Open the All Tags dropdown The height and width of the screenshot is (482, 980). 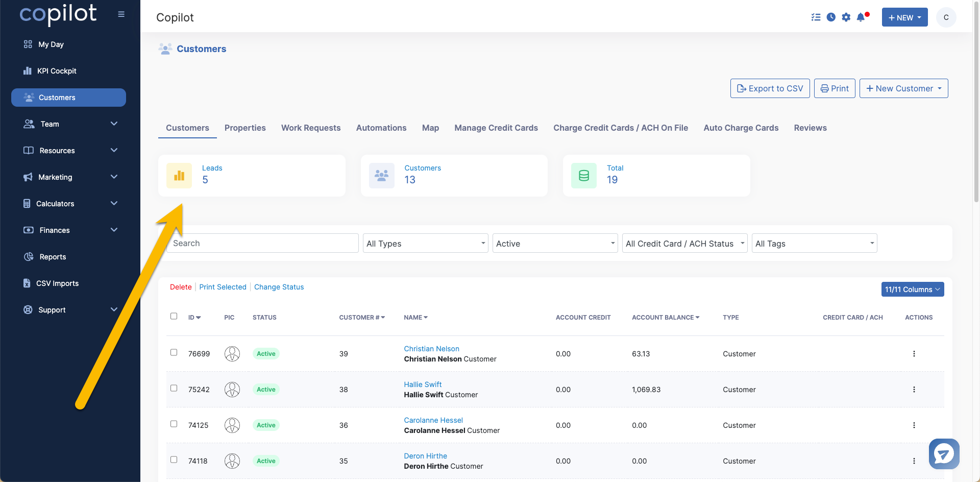coord(815,244)
